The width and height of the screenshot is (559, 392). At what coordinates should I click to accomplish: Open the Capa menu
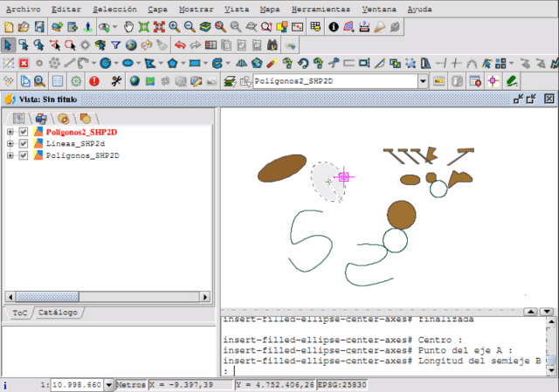[157, 8]
